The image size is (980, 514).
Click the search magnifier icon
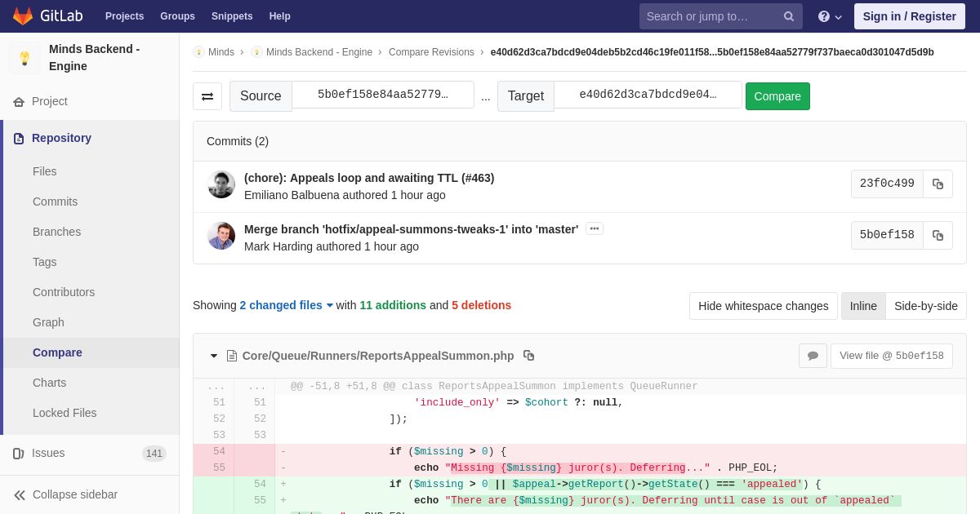788,16
